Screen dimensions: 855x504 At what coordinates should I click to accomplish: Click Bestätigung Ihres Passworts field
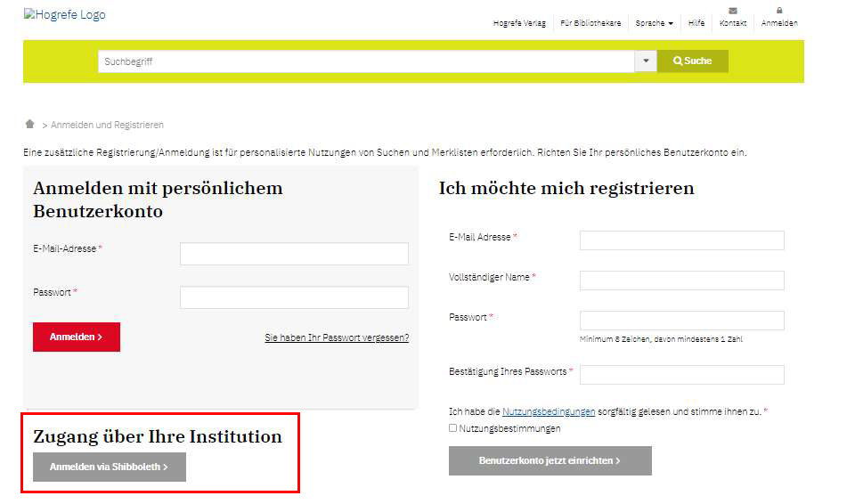coord(681,375)
